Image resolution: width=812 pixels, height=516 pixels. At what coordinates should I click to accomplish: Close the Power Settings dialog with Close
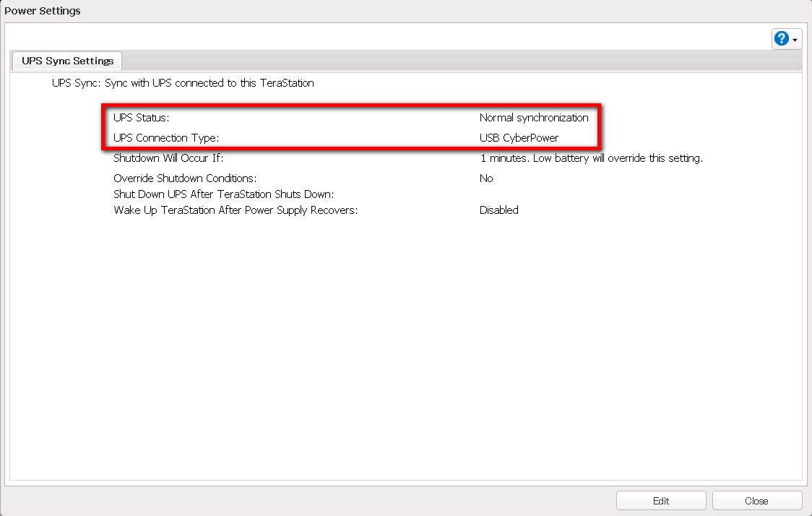click(x=756, y=501)
